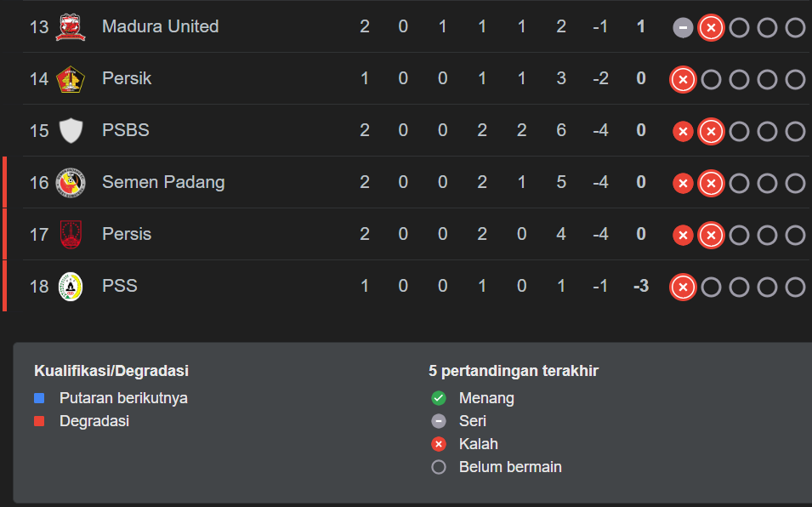
Task: Click PSS's latest loss result icon
Action: pyautogui.click(x=682, y=288)
